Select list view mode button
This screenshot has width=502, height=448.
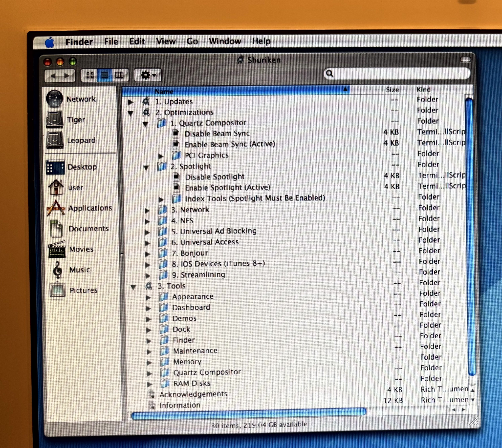[x=105, y=75]
